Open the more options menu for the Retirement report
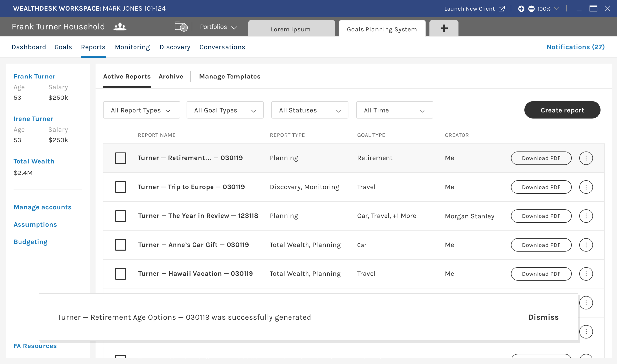Image resolution: width=617 pixels, height=364 pixels. (586, 158)
